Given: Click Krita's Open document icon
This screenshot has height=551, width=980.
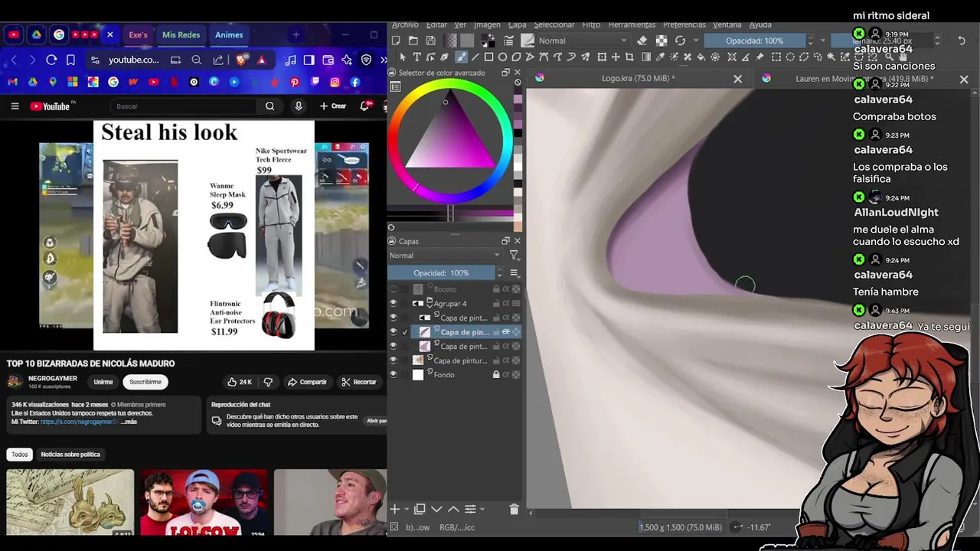Looking at the screenshot, I should tap(413, 41).
